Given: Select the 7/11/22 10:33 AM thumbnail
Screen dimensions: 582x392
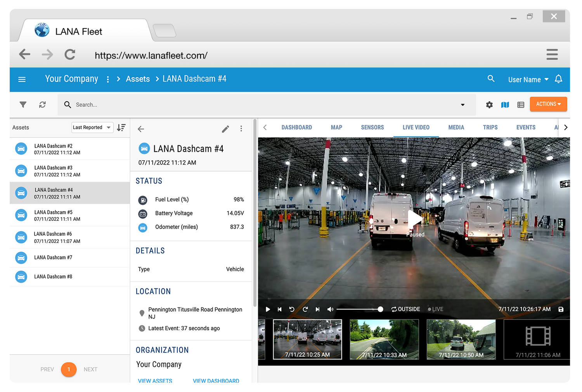Looking at the screenshot, I should tap(384, 340).
